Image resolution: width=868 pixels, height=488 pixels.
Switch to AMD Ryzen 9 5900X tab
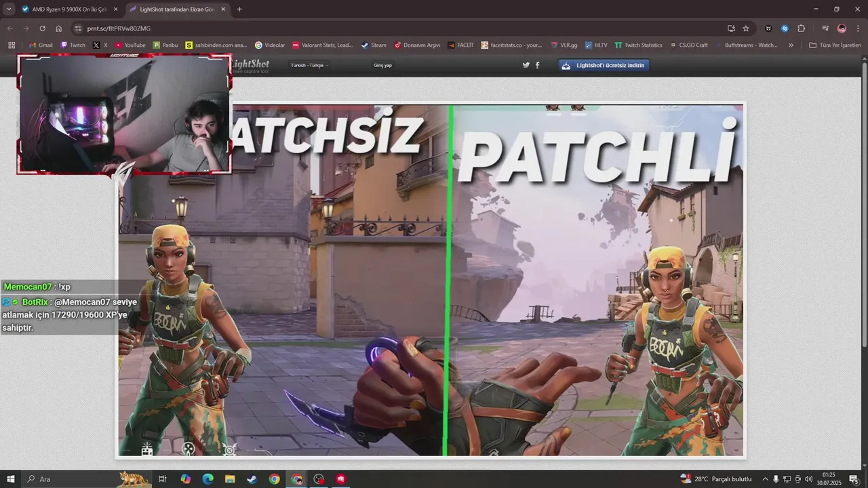tap(70, 9)
